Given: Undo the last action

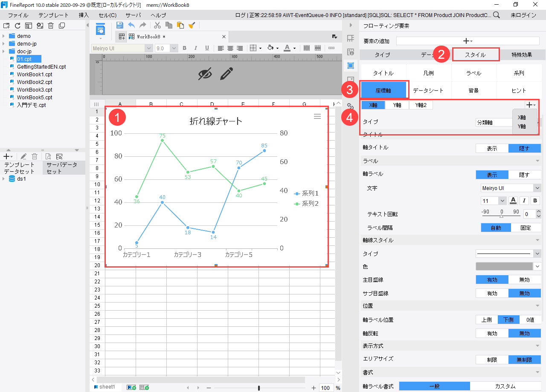Looking at the screenshot, I should pyautogui.click(x=131, y=25).
